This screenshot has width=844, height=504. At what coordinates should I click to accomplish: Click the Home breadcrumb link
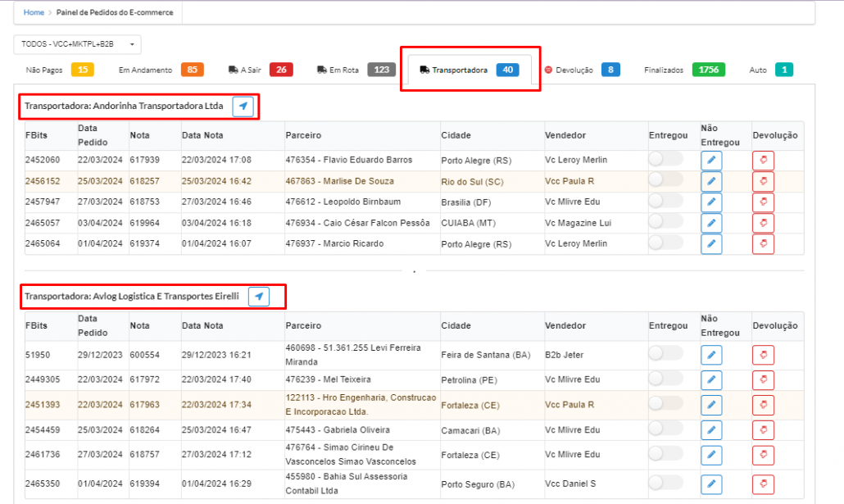(x=34, y=13)
